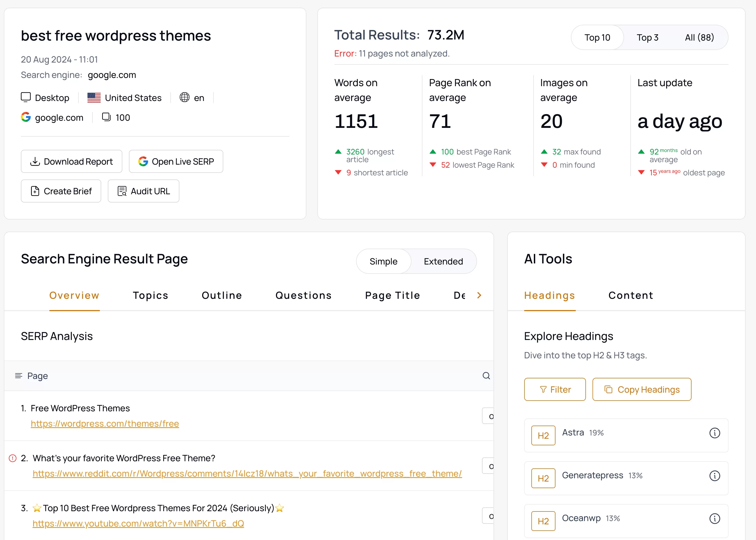This screenshot has height=540, width=756.
Task: Click the wordpress.com/themes/free link
Action: coord(105,423)
